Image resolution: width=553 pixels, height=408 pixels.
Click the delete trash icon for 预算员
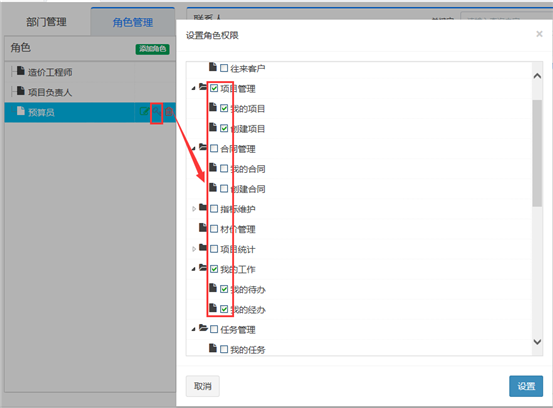click(x=169, y=112)
